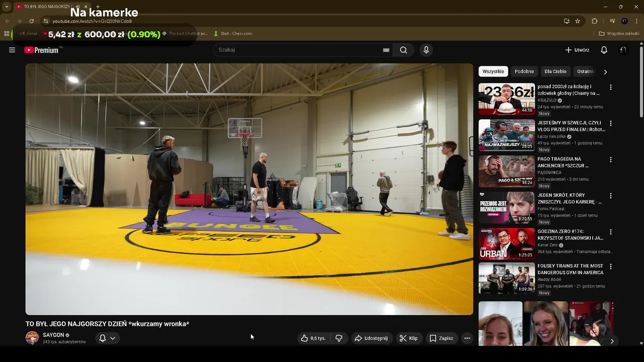Open Chrome apps grid in bookmarks bar
Viewport: 644px width, 362px height.
[x=7, y=34]
